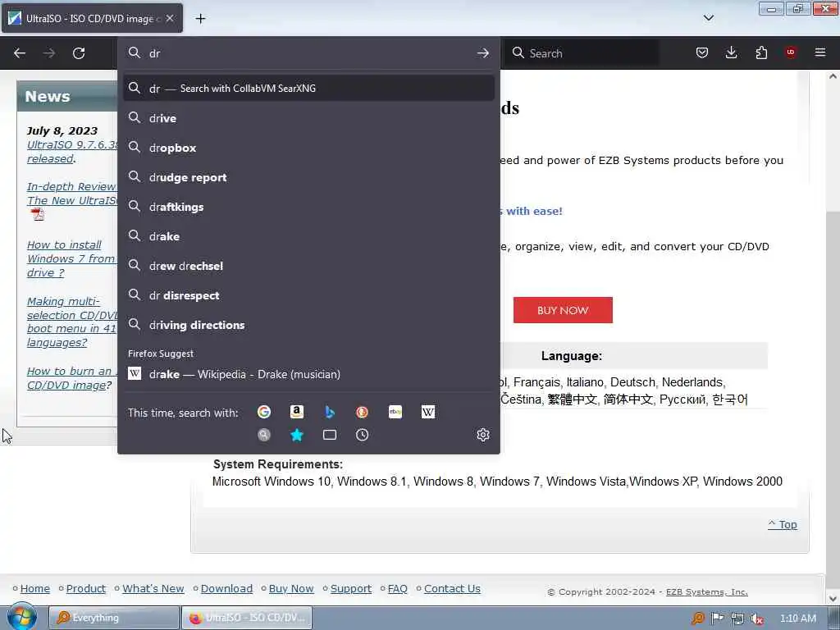Click the system tray volume icon

coord(757,619)
